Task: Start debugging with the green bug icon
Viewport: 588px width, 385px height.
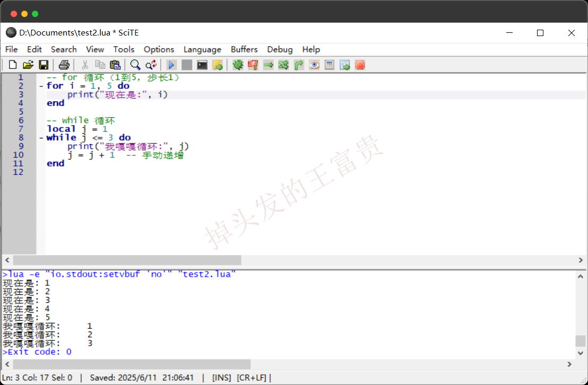Action: click(x=238, y=65)
